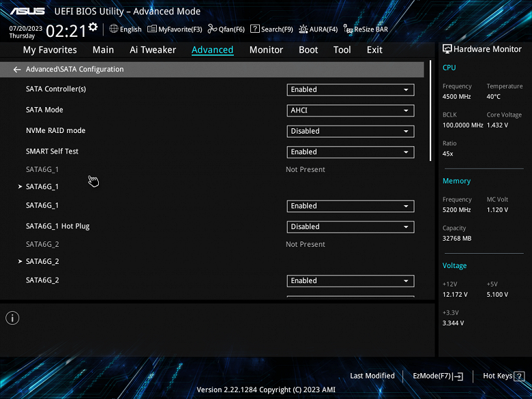Click the Hardware Monitor icon

(x=447, y=49)
